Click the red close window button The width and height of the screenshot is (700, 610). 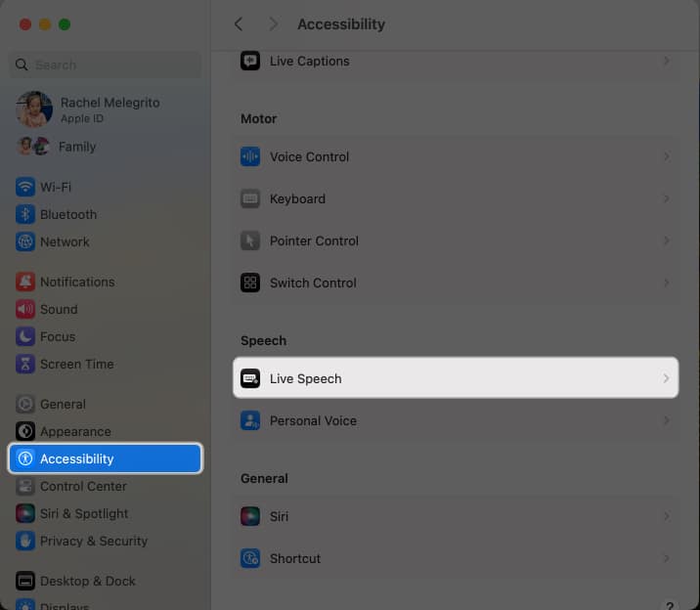[25, 24]
